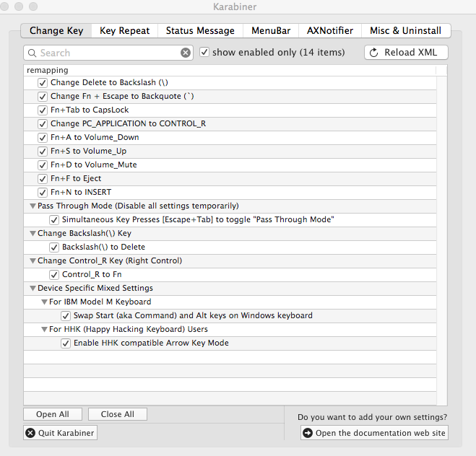The image size is (476, 456).
Task: Collapse Change Backslash Key section
Action: (33, 233)
